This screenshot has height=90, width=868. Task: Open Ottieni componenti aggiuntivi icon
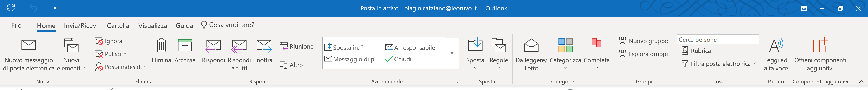coord(820,45)
